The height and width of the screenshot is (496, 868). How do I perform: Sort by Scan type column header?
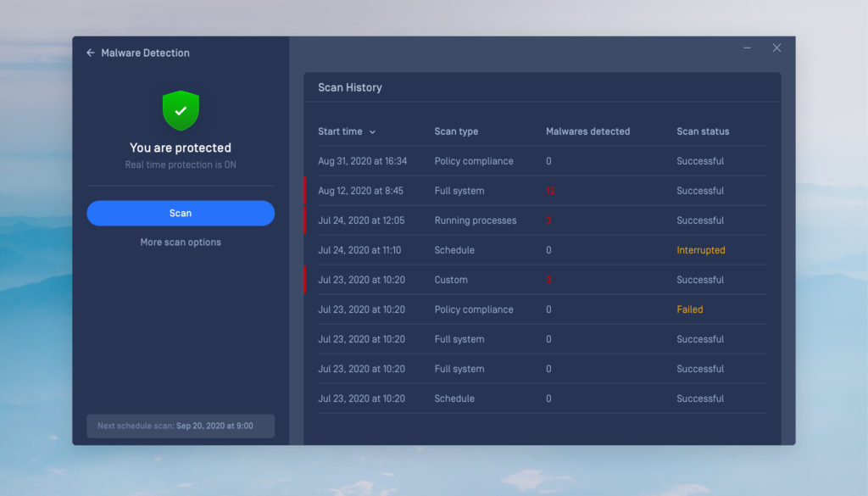pyautogui.click(x=456, y=131)
